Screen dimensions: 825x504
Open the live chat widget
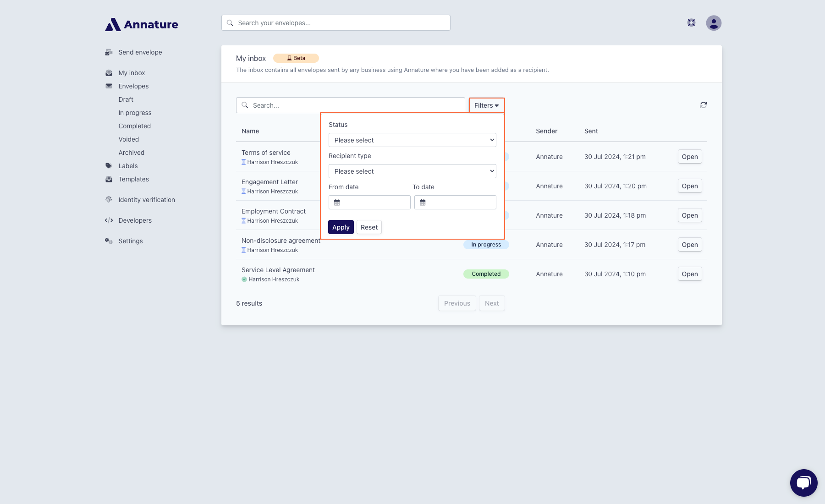(x=803, y=482)
